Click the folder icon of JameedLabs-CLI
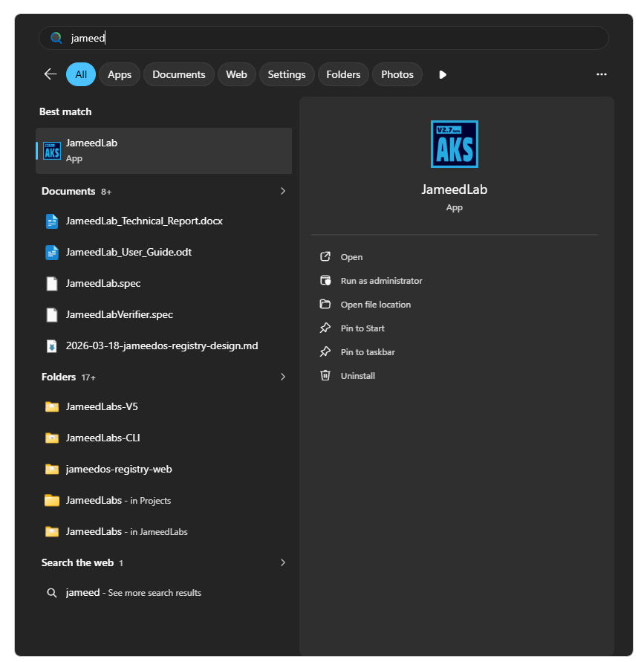 tap(52, 438)
